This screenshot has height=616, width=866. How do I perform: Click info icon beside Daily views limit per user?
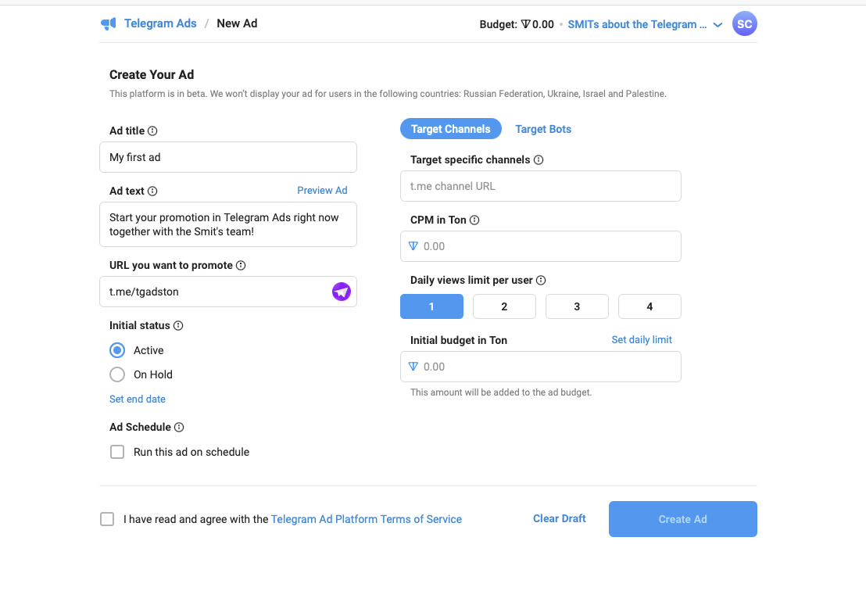[541, 280]
